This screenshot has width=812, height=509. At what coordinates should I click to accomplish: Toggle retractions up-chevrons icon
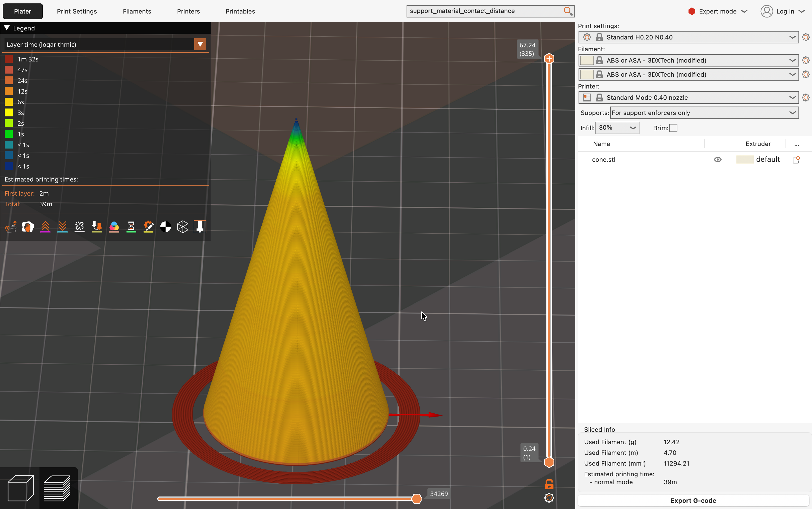(45, 227)
